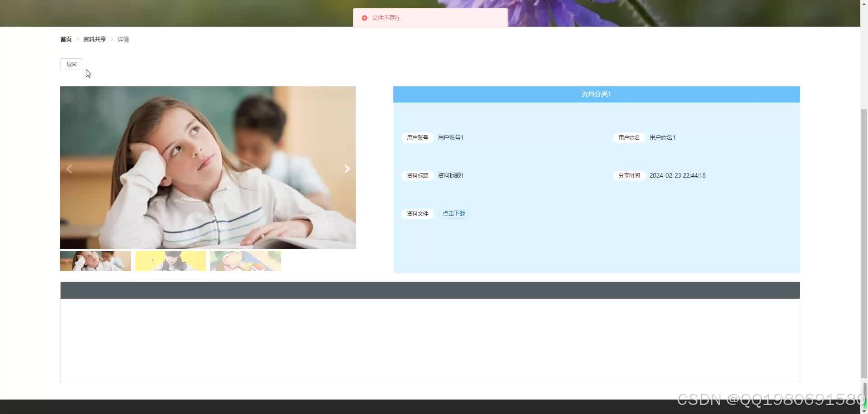The width and height of the screenshot is (868, 414).
Task: Click the 返回 back button
Action: (71, 64)
